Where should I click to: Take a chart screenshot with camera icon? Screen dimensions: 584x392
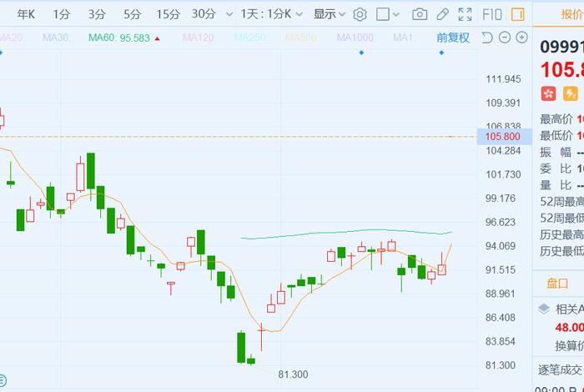click(x=420, y=14)
